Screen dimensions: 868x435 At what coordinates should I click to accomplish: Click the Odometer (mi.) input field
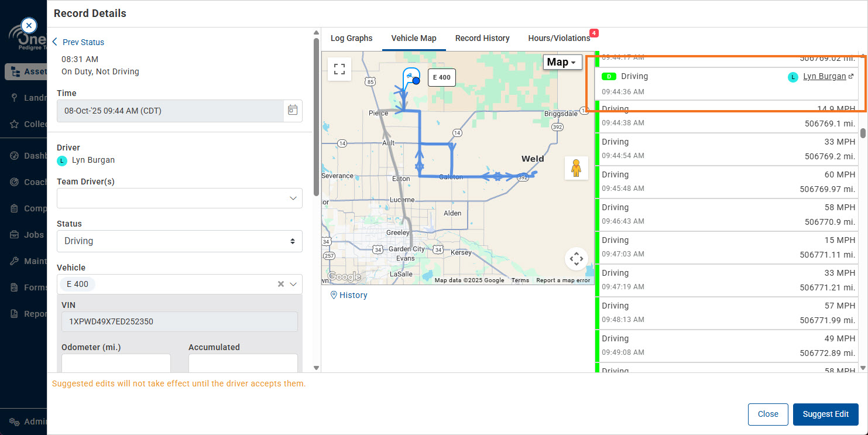coord(116,363)
